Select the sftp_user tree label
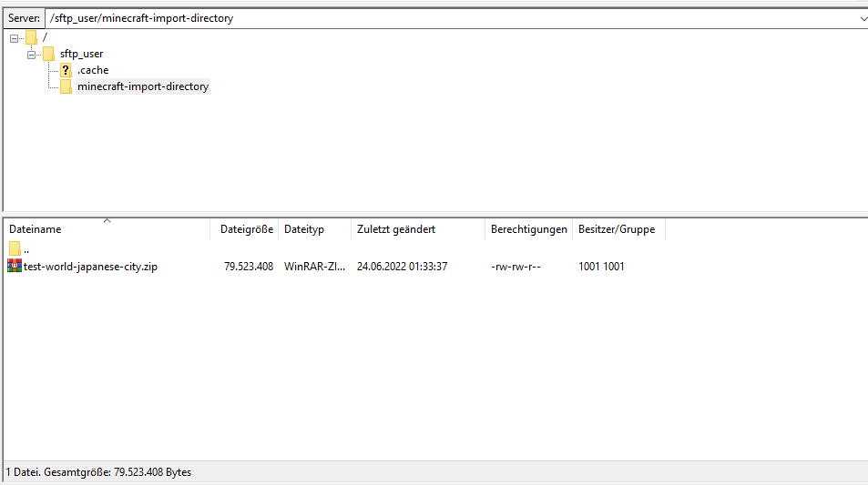Image resolution: width=868 pixels, height=485 pixels. [x=81, y=54]
